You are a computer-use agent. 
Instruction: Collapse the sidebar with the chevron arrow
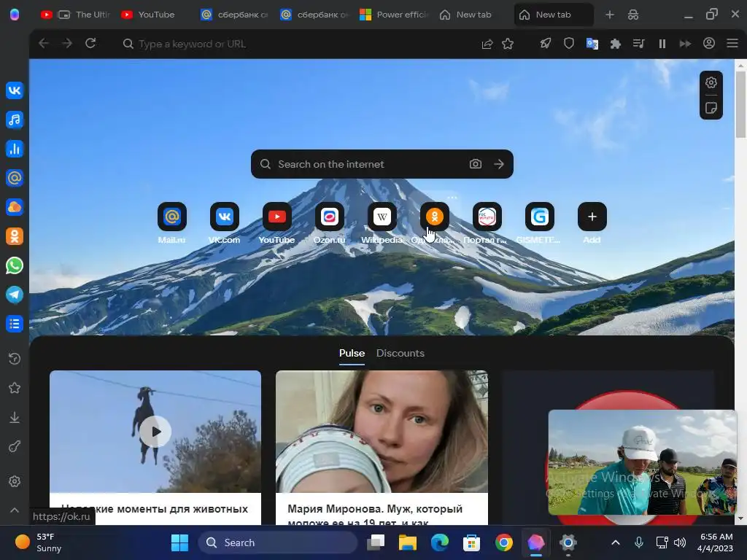pyautogui.click(x=15, y=510)
